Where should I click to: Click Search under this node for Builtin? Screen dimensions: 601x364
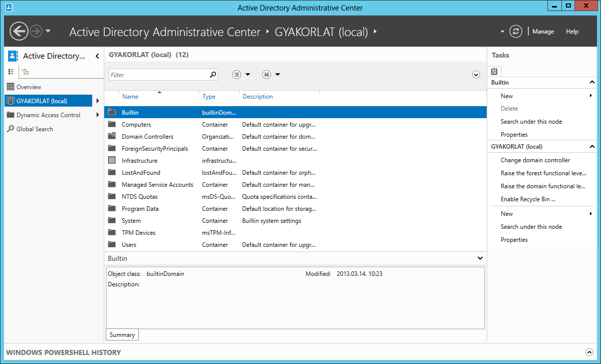[531, 122]
